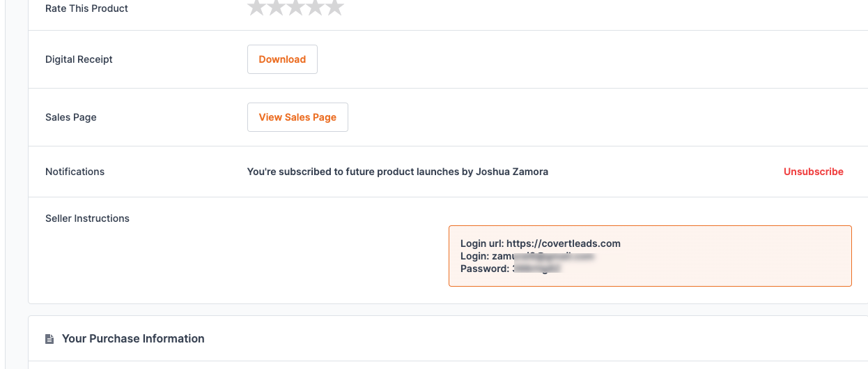Choose the fourth rating star
This screenshot has width=868, height=369.
(x=315, y=7)
